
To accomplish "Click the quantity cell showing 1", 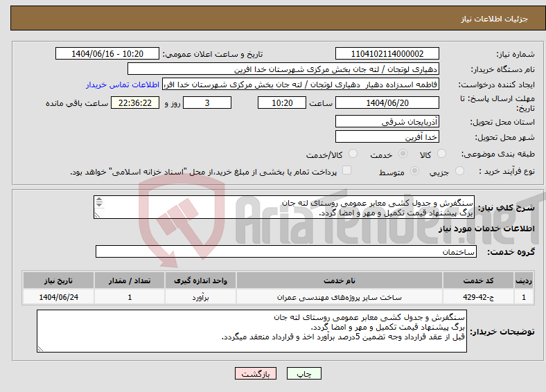I will pos(130,297).
